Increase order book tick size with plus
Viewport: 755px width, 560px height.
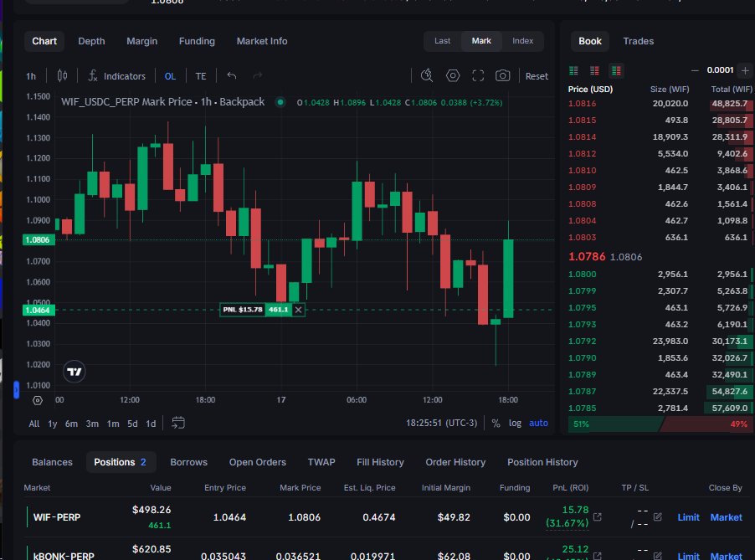(745, 70)
